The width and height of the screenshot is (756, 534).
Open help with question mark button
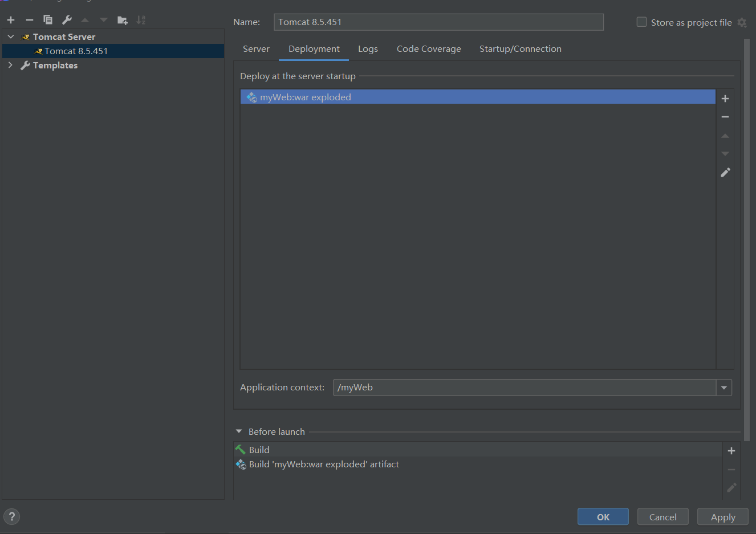click(11, 516)
